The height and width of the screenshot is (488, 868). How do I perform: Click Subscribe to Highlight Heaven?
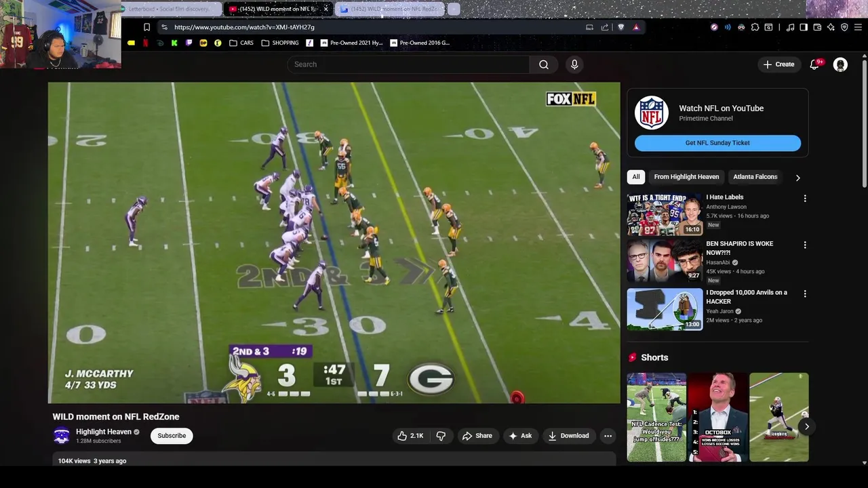click(172, 436)
